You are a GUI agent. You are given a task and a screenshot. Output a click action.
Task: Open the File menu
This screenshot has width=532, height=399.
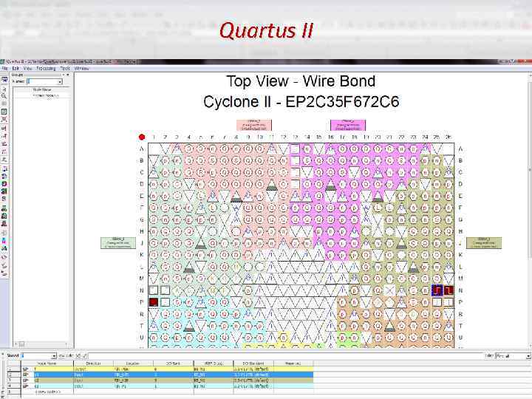tap(4, 68)
